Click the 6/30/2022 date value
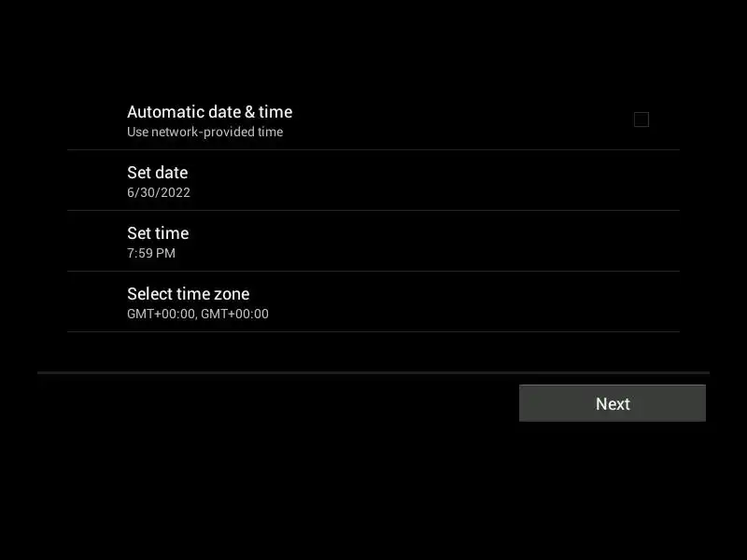Screen dimensions: 747x560 tap(159, 192)
